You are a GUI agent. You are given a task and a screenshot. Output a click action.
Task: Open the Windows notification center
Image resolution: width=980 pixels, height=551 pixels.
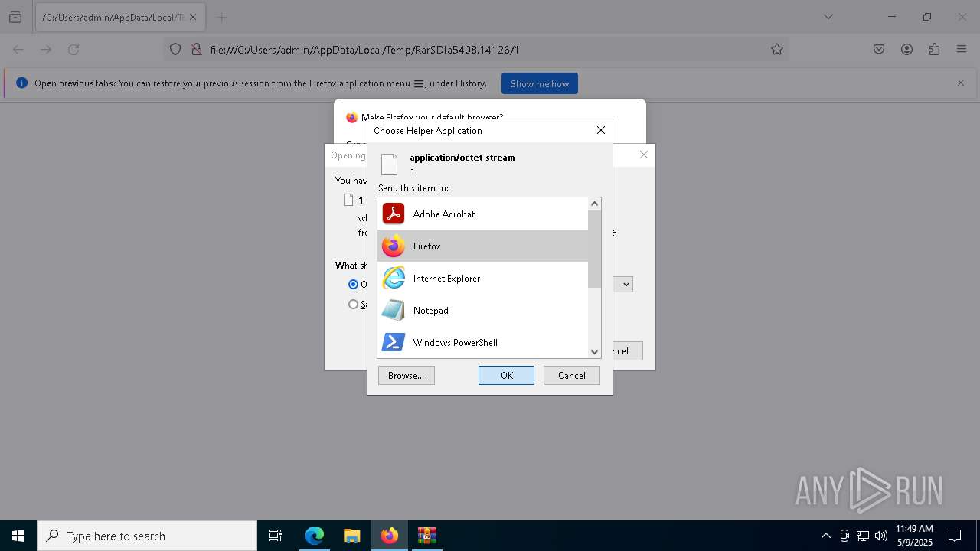click(x=955, y=536)
